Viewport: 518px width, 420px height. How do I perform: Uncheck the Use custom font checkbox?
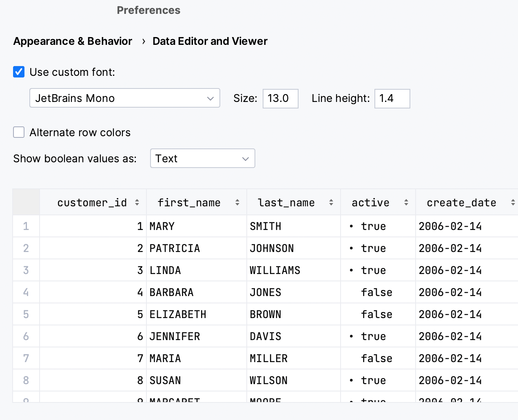(19, 72)
